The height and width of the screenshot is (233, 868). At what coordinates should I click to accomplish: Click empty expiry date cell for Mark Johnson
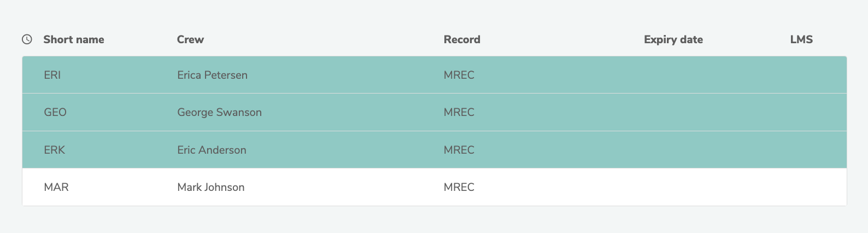tap(673, 187)
